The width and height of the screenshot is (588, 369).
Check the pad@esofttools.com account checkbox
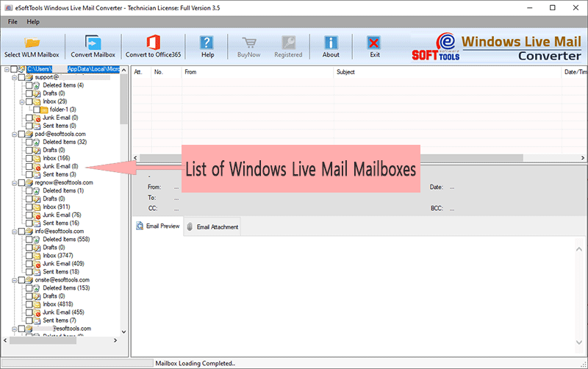pyautogui.click(x=21, y=135)
